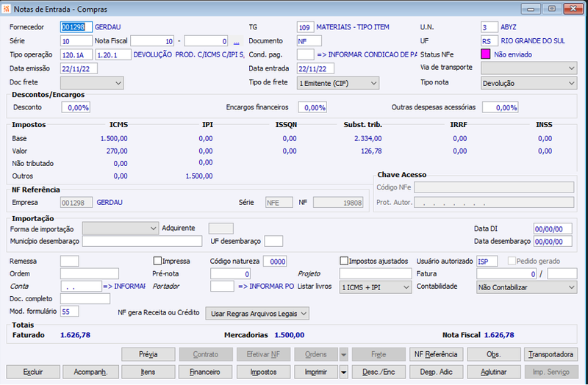This screenshot has width=588, height=385.
Task: Expand the Tipo de frete dropdown
Action: click(338, 83)
